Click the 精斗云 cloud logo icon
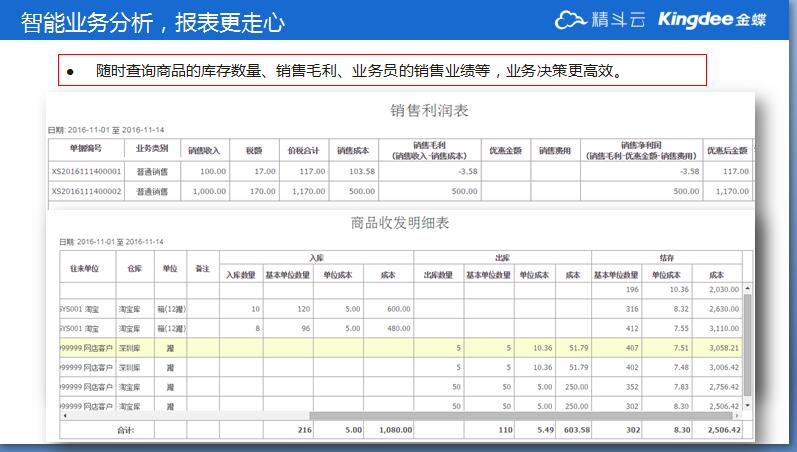Image resolution: width=797 pixels, height=452 pixels. [x=571, y=19]
